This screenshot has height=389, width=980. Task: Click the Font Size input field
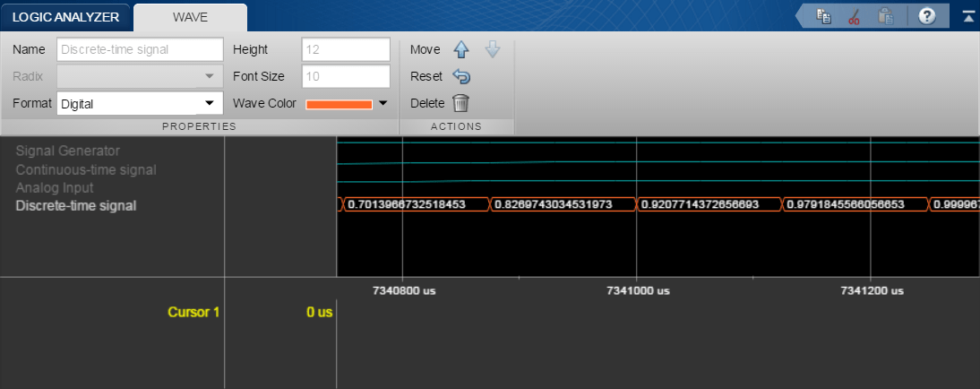point(346,76)
